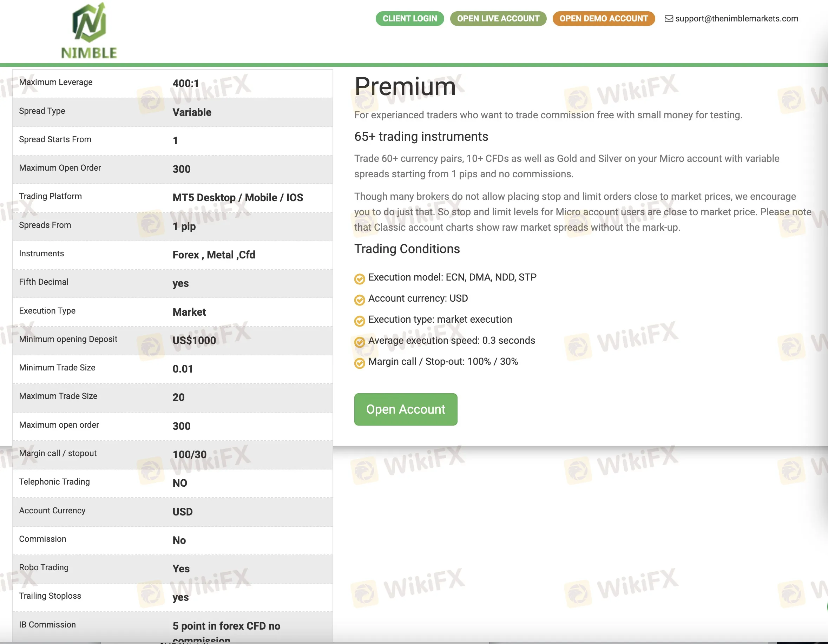This screenshot has width=828, height=644.
Task: Click the Nimble logo icon
Action: pos(89,23)
